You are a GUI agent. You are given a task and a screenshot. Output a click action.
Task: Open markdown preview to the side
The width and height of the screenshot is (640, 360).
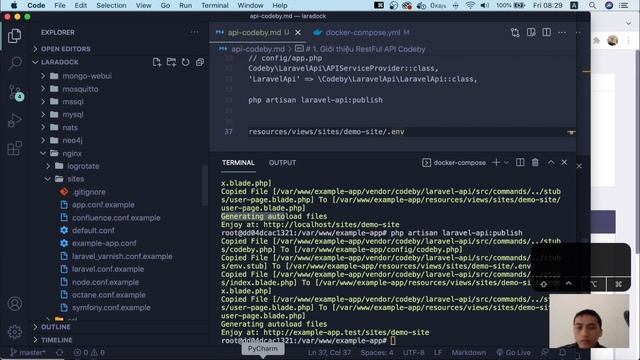[531, 32]
